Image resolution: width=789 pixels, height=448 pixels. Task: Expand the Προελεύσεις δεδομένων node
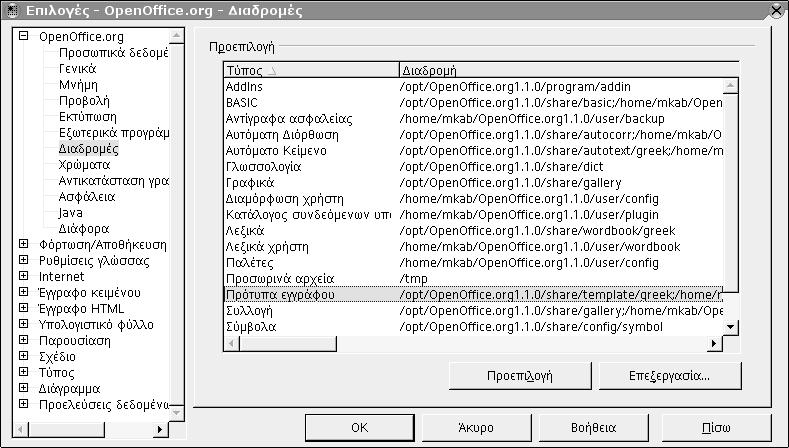[23, 404]
